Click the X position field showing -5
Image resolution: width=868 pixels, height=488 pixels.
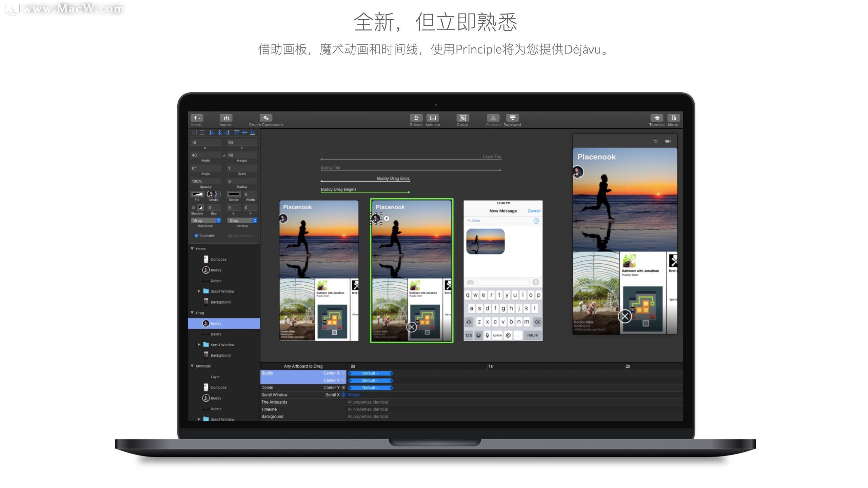point(205,143)
